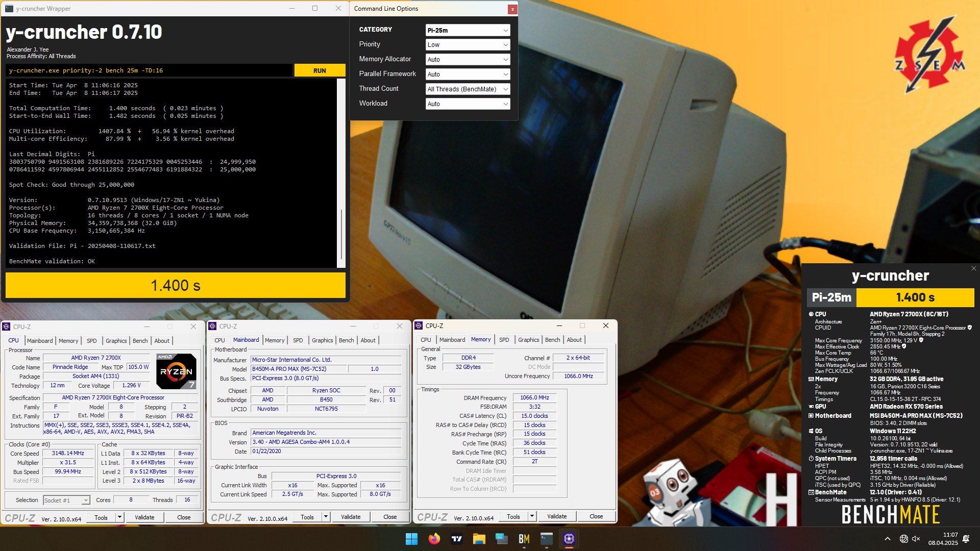Open the Memory Allocator dropdown
The height and width of the screenshot is (551, 980).
click(468, 60)
